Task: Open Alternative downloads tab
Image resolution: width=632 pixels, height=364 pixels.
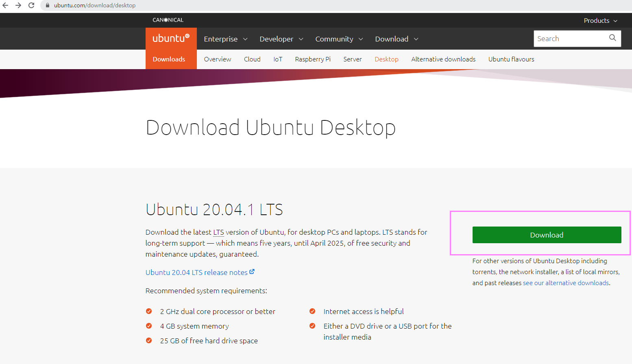Action: [443, 59]
